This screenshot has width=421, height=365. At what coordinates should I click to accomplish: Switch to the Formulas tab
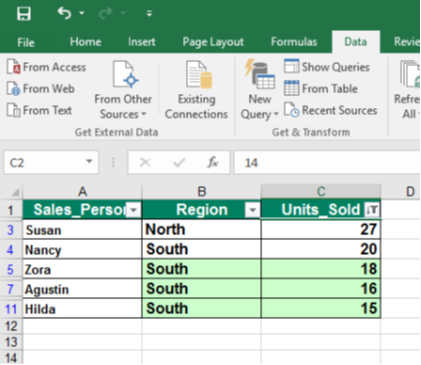[294, 42]
